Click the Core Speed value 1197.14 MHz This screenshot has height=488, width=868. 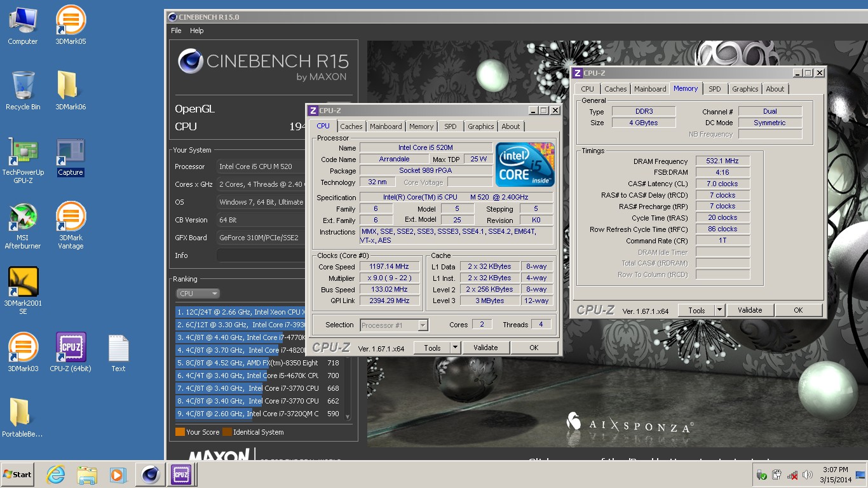[389, 267]
